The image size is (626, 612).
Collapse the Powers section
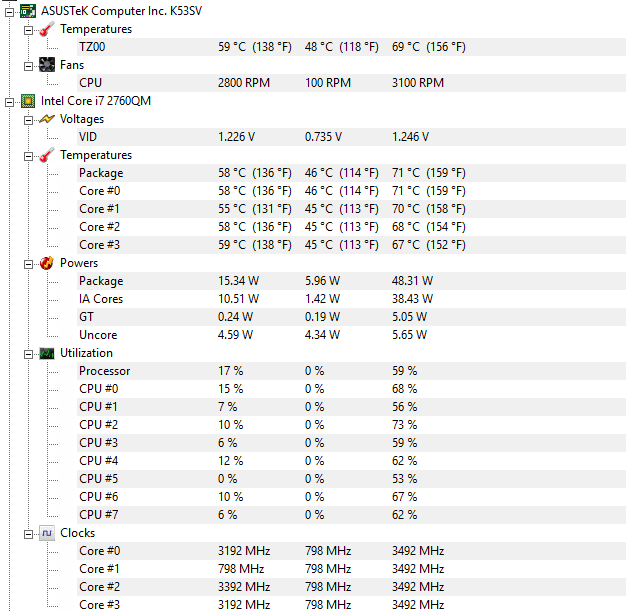click(28, 264)
